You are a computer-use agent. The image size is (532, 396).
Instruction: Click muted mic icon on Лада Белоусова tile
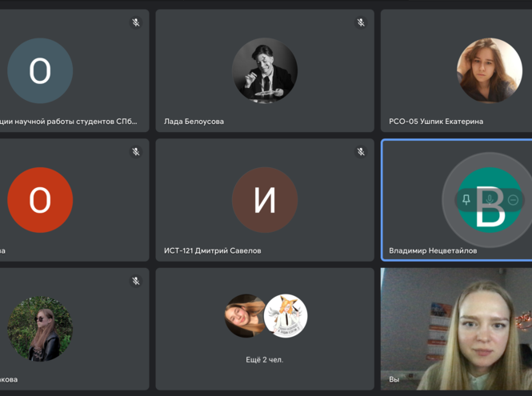pyautogui.click(x=361, y=22)
